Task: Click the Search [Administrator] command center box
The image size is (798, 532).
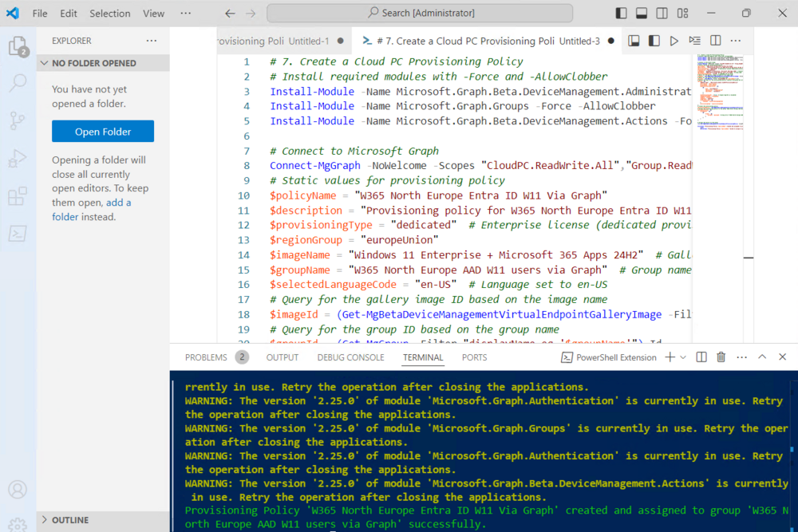Action: click(x=420, y=14)
